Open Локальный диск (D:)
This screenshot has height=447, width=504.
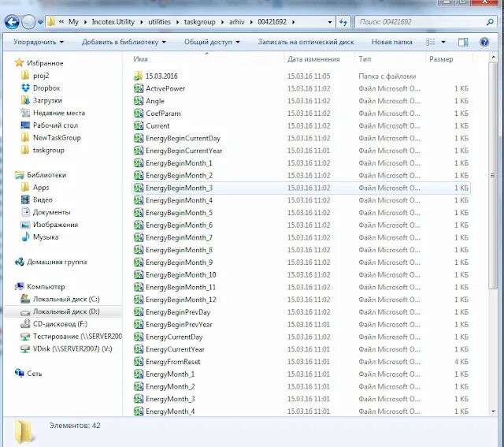pos(66,311)
